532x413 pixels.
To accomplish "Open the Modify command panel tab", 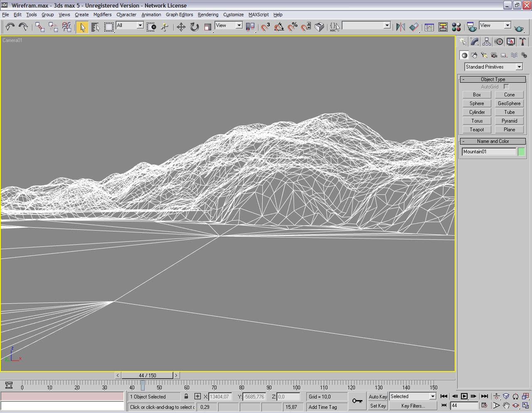I will click(475, 42).
